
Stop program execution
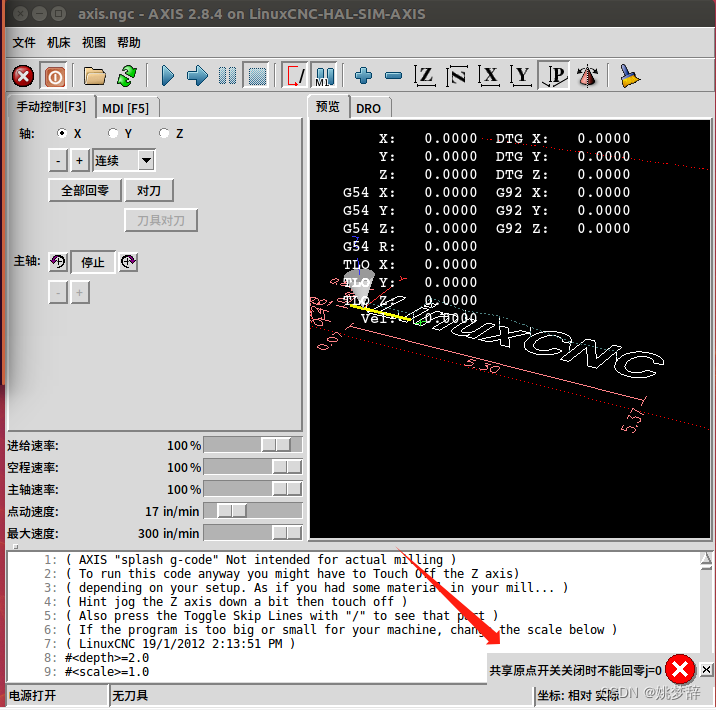(x=256, y=76)
